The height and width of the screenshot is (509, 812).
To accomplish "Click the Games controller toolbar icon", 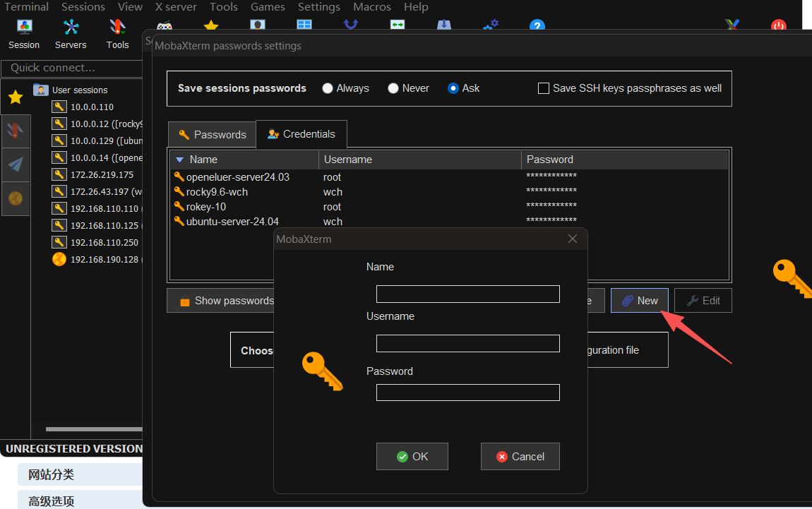I will click(165, 26).
